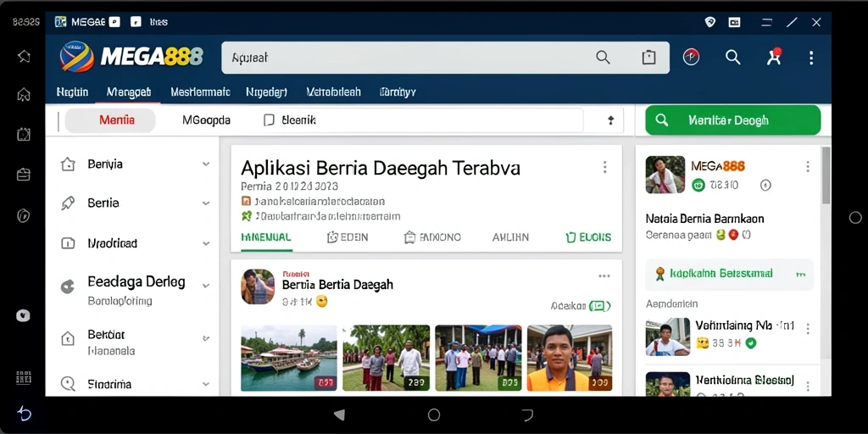Click the Bertia Bertia Daegah post avatar
The height and width of the screenshot is (434, 868).
pyautogui.click(x=258, y=287)
